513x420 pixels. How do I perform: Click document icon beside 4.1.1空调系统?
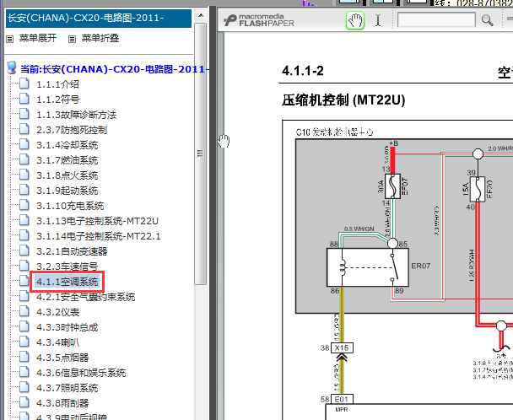pos(24,281)
